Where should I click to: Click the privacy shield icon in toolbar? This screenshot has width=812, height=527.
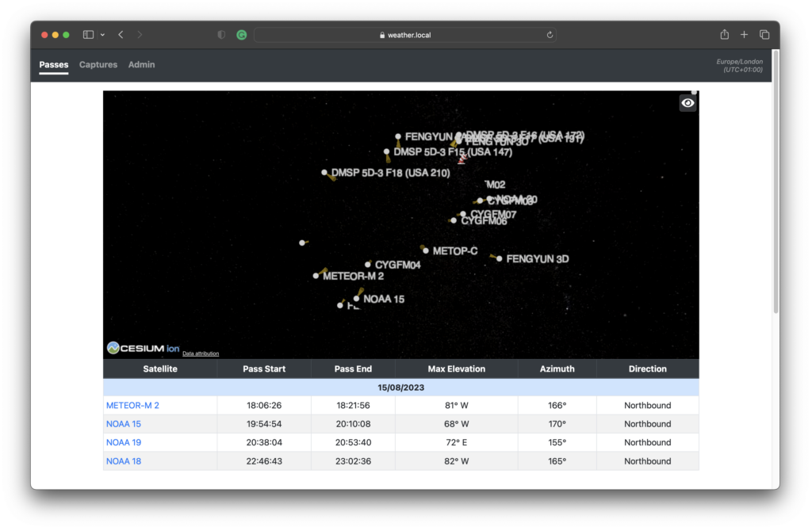[x=220, y=34]
